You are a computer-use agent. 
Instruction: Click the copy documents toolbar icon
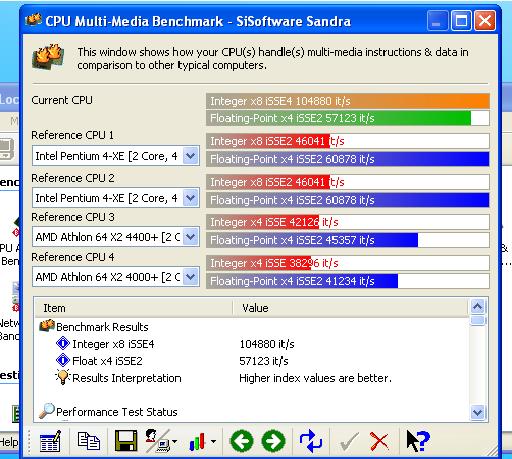(89, 441)
